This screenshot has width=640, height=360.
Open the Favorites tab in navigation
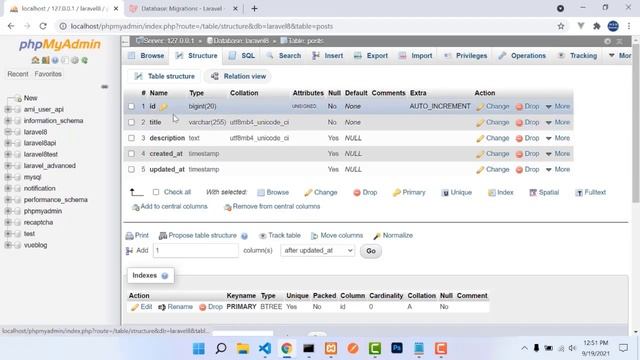click(48, 74)
